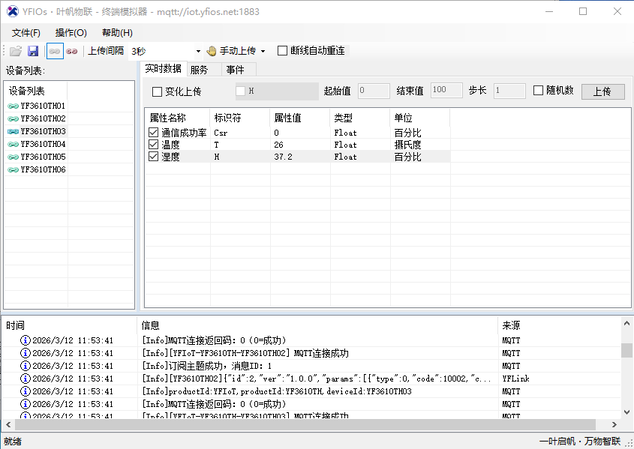Click the 单位 column header
Screen dimensions: 634x449
(x=420, y=118)
